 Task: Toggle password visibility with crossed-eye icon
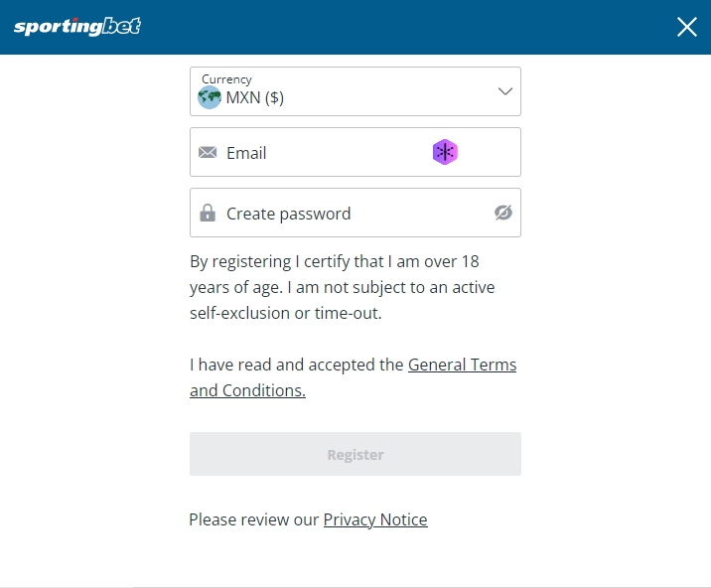[x=503, y=213]
